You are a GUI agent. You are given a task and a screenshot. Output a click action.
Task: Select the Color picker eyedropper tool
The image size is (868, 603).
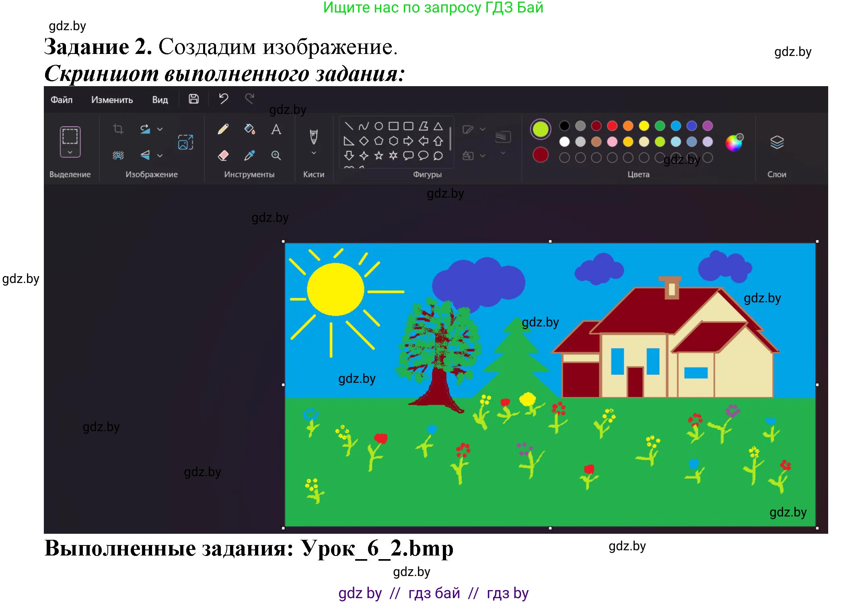pyautogui.click(x=249, y=155)
